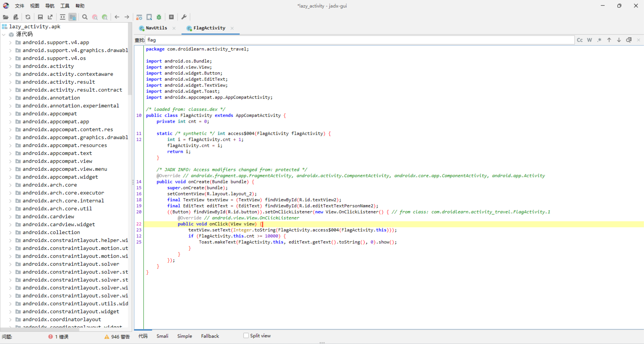This screenshot has width=644, height=344.
Task: Expand androidx.arch.core.util package
Action: 10,209
